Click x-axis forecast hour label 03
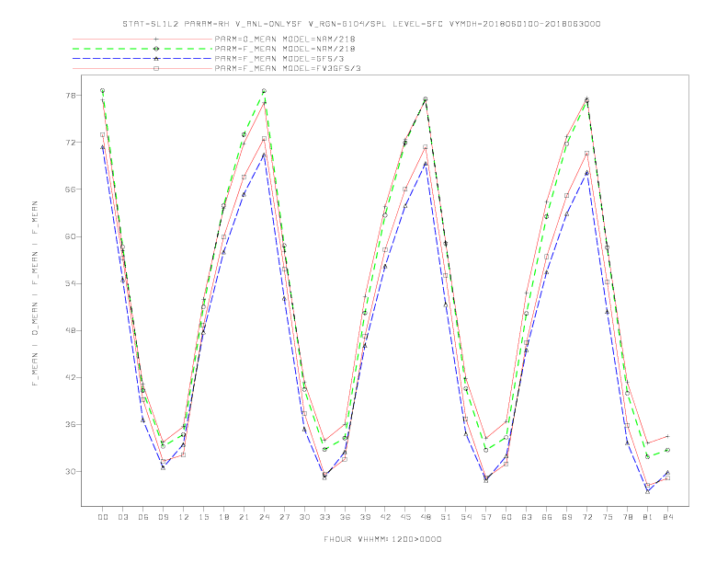Image resolution: width=728 pixels, height=563 pixels. pyautogui.click(x=122, y=517)
